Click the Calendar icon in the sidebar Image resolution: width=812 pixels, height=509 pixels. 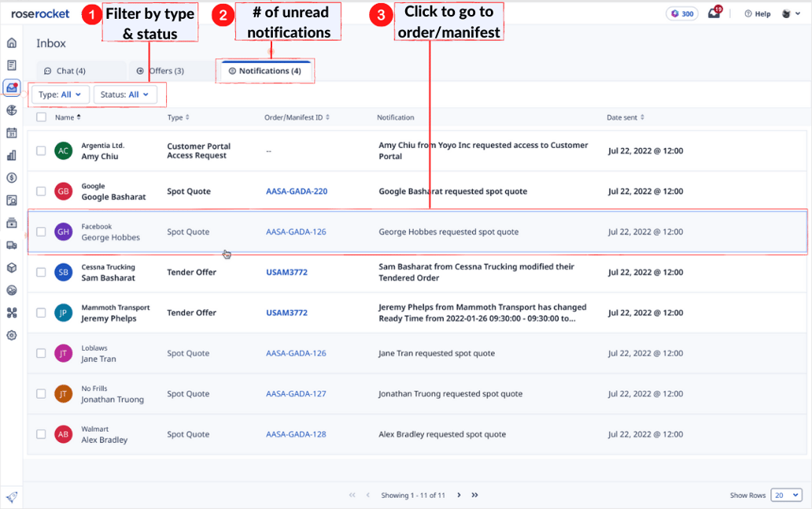click(11, 132)
